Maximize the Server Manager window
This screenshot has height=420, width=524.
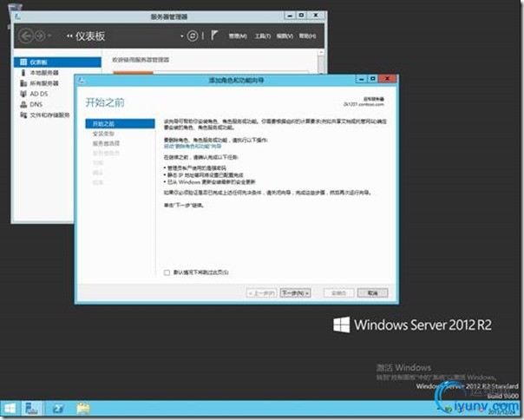pos(301,16)
